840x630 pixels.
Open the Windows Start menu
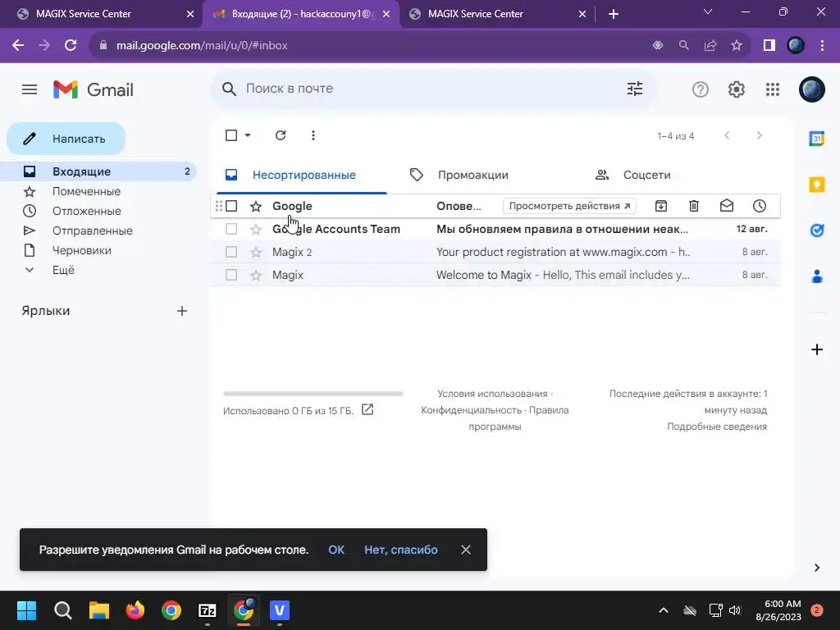point(26,610)
